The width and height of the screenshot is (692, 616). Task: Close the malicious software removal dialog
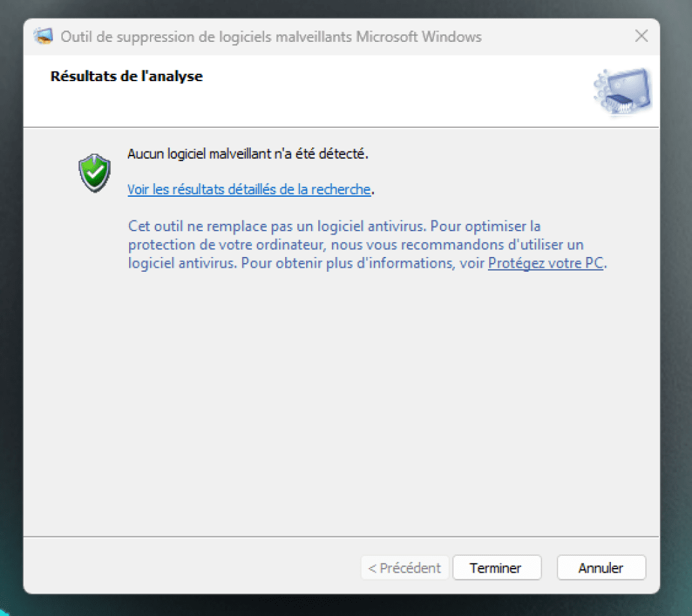641,37
